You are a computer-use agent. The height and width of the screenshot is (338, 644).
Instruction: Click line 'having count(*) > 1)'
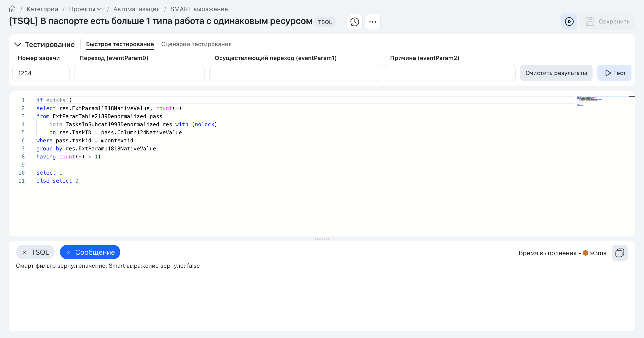[68, 157]
